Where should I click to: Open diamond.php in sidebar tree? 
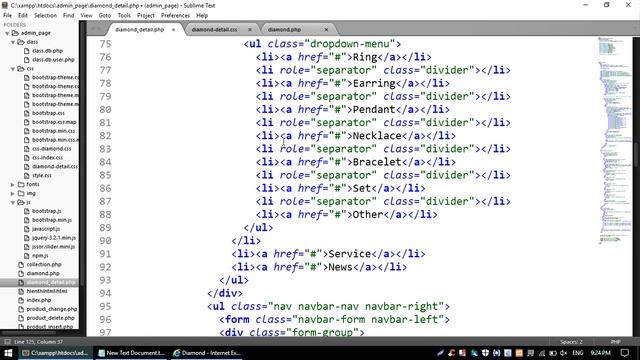(43, 273)
